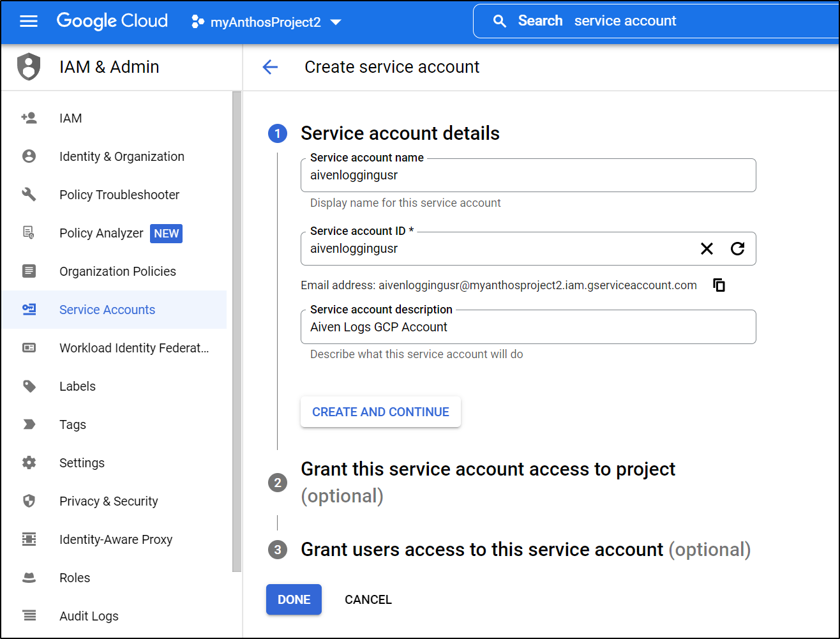Open Identity & Organization
This screenshot has width=840, height=639.
tap(114, 156)
